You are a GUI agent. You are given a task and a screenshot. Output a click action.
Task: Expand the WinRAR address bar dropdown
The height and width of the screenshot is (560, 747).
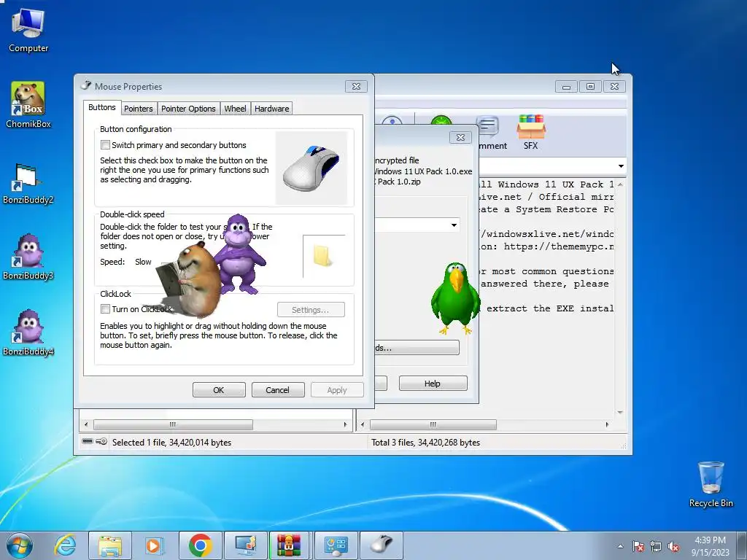621,166
